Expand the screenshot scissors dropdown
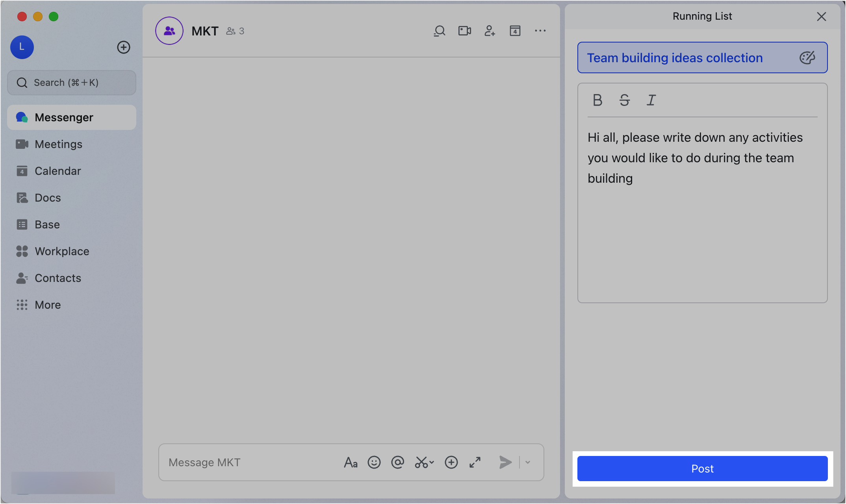846x504 pixels. click(432, 463)
